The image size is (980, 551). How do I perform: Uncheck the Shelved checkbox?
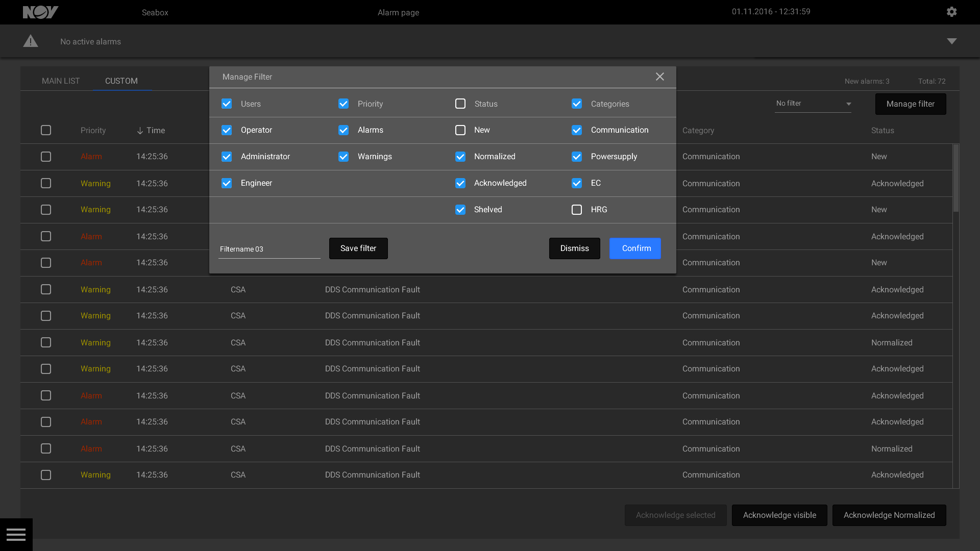point(460,210)
